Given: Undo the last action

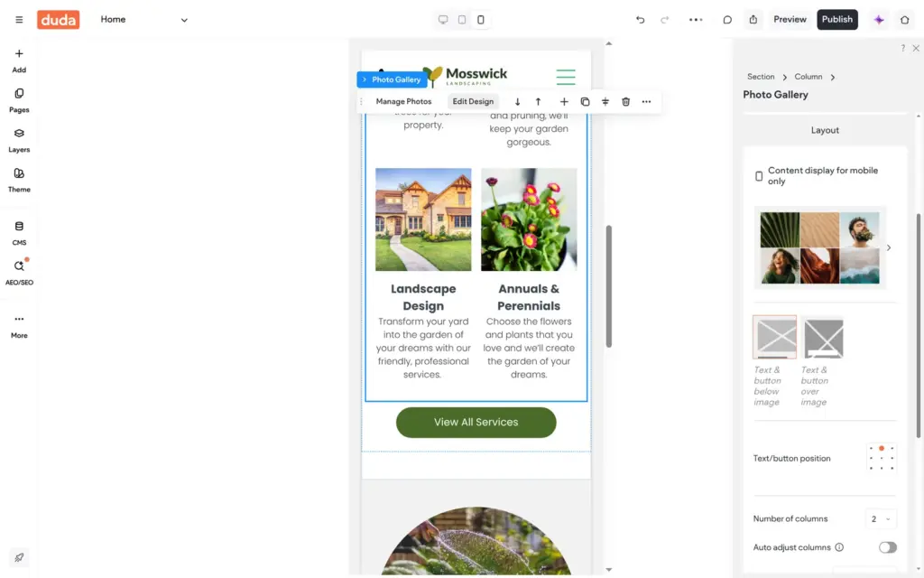Looking at the screenshot, I should (640, 20).
